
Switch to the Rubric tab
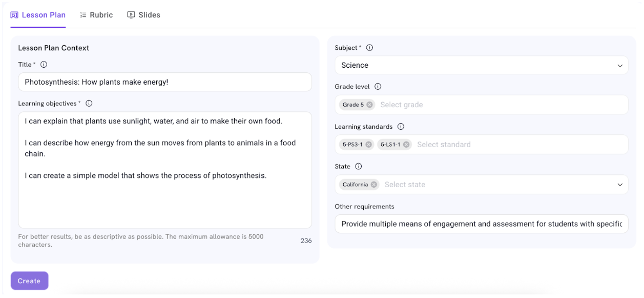(96, 15)
